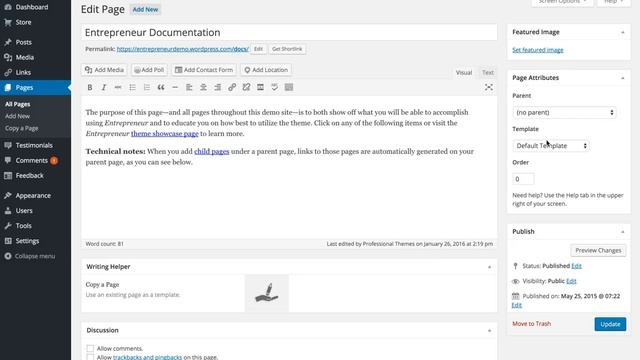
Task: Switch to the Text editor tab
Action: (x=487, y=73)
